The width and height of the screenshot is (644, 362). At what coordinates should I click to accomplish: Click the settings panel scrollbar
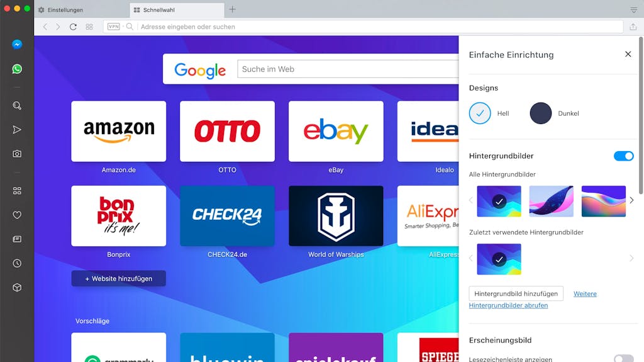pos(641,115)
